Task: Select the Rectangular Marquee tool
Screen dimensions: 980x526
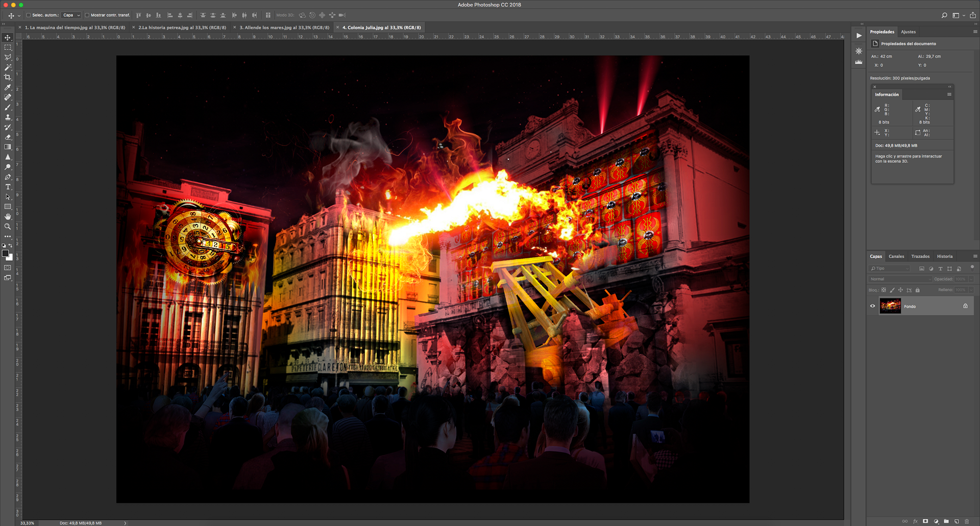Action: pos(8,47)
